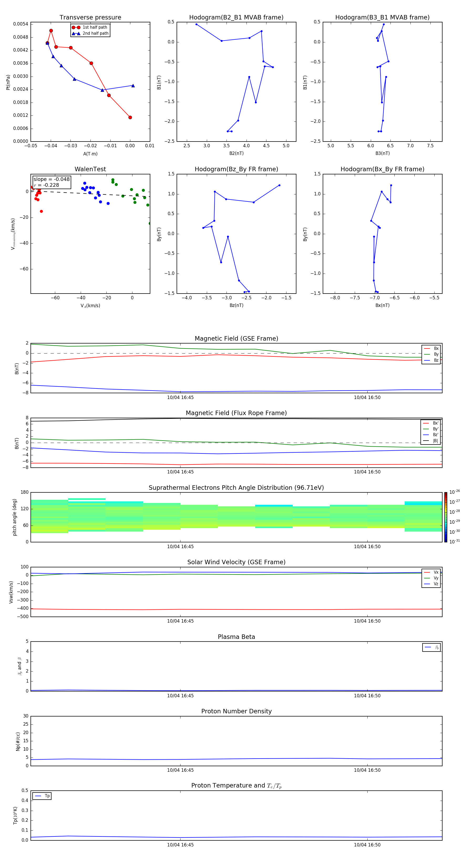Click the 'Hodogram(B2_B1 MVAB frame)' title

pyautogui.click(x=236, y=18)
